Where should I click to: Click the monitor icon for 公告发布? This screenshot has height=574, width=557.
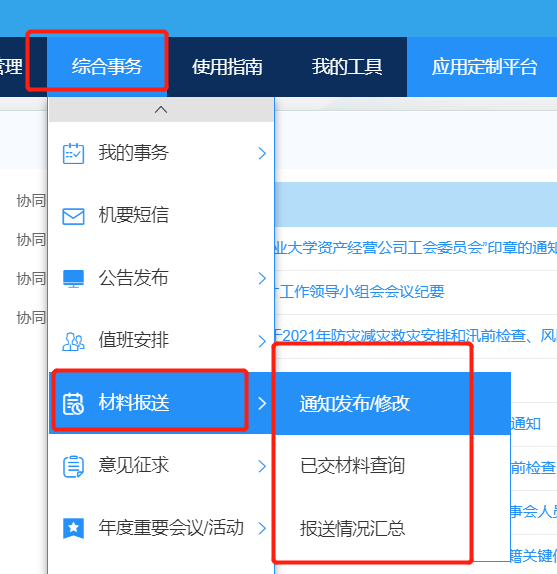point(73,279)
